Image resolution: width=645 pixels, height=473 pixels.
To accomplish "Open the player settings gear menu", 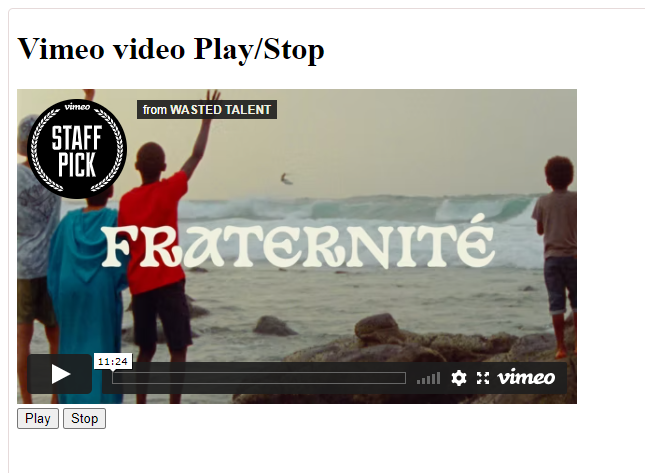I will coord(459,378).
